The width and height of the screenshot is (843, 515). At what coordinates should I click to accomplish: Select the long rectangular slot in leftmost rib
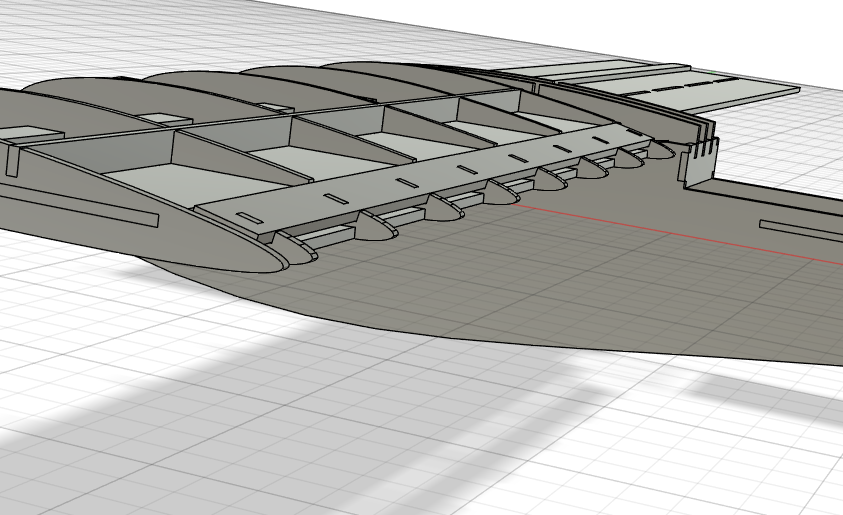(78, 205)
